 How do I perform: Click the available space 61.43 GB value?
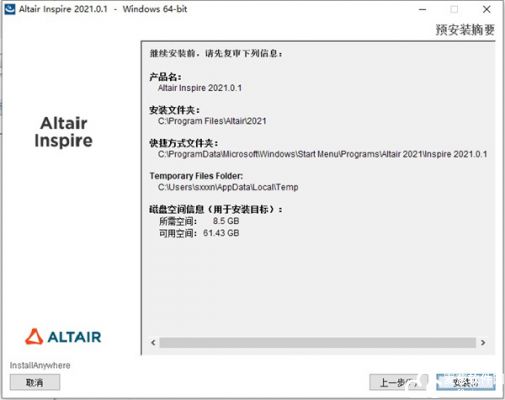coord(221,233)
